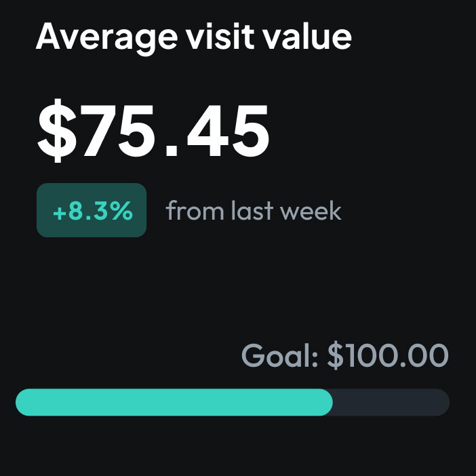The width and height of the screenshot is (476, 476).
Task: Click the plus sign in the green badge
Action: click(60, 213)
